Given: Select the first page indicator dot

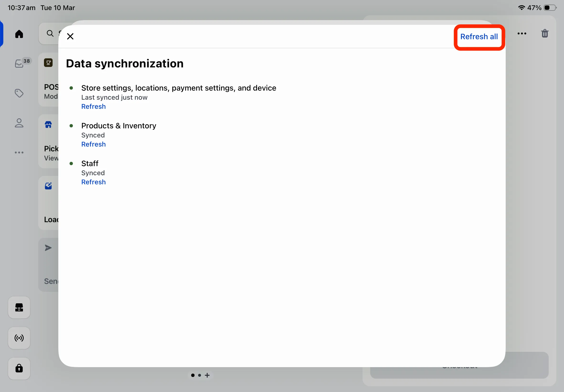Looking at the screenshot, I should click(x=193, y=375).
